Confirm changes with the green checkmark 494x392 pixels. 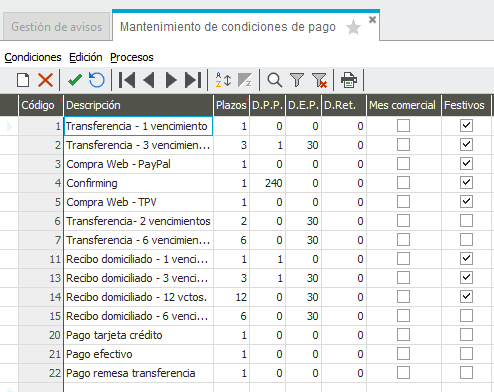click(75, 80)
